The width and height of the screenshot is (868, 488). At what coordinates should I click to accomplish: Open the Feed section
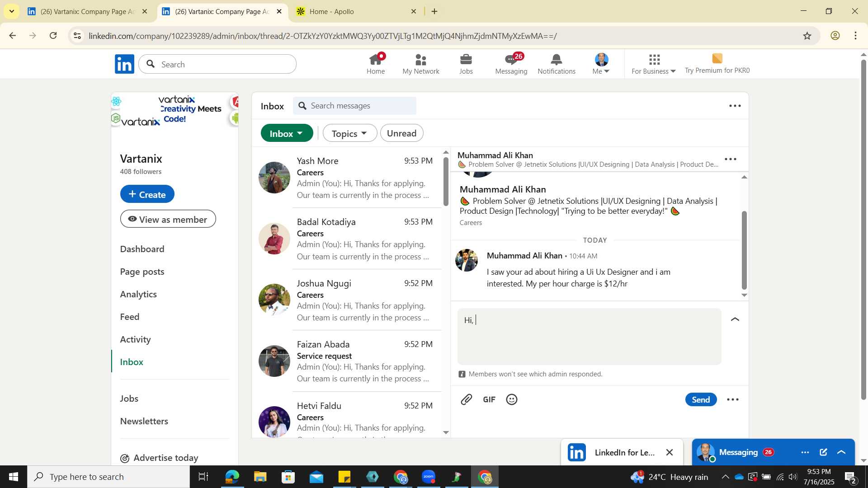click(130, 317)
